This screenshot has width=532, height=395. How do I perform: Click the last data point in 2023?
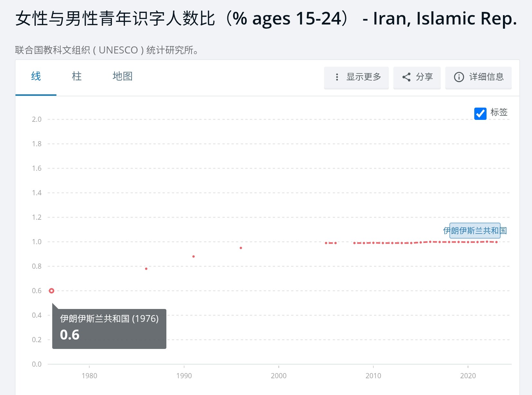coord(497,242)
